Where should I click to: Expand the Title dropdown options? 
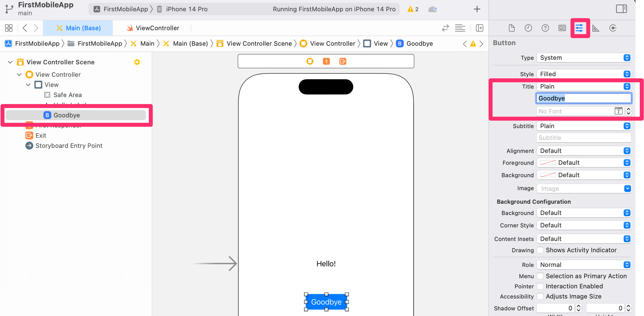click(628, 86)
